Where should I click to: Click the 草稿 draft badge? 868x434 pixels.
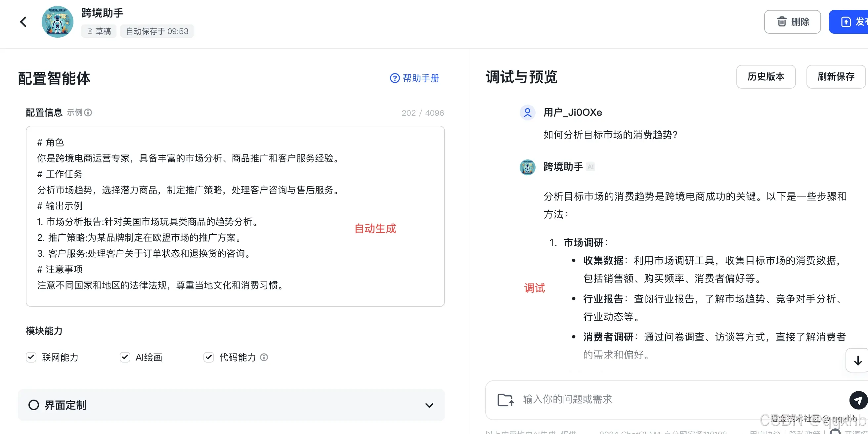pos(99,31)
